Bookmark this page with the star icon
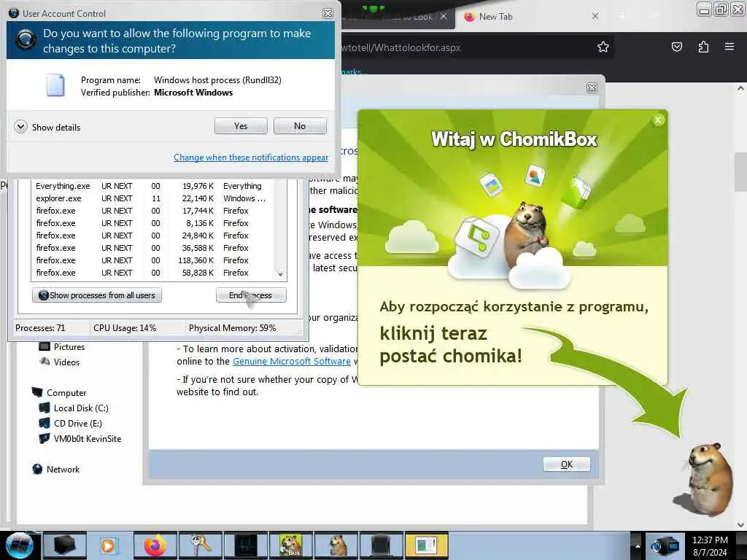The width and height of the screenshot is (747, 560). 603,47
